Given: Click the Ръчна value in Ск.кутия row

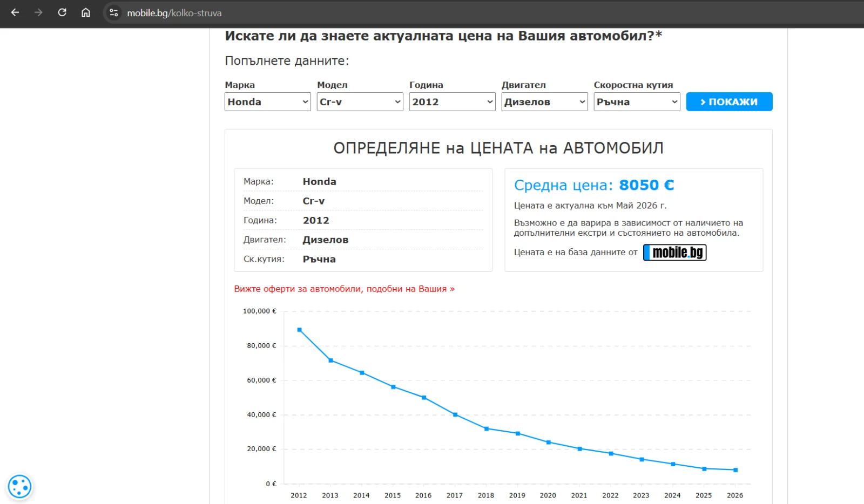Looking at the screenshot, I should tap(319, 260).
